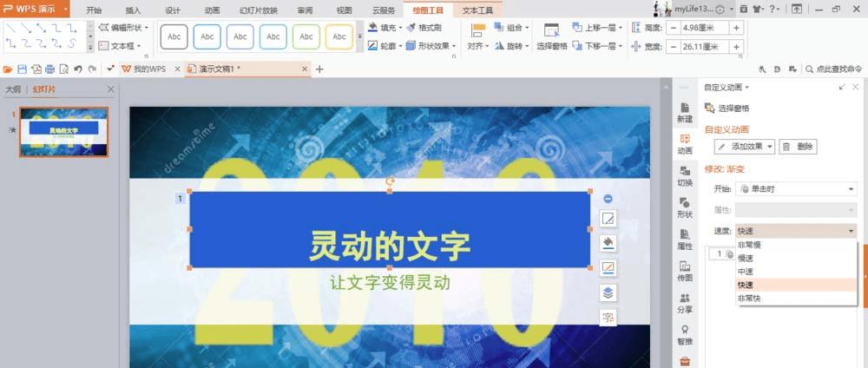Click the 分享 share sidebar icon
The width and height of the screenshot is (868, 368).
[x=685, y=303]
